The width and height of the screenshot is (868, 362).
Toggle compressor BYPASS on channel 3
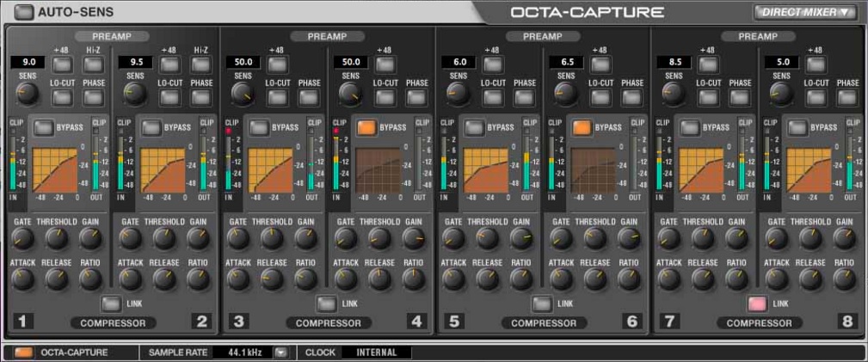click(259, 127)
